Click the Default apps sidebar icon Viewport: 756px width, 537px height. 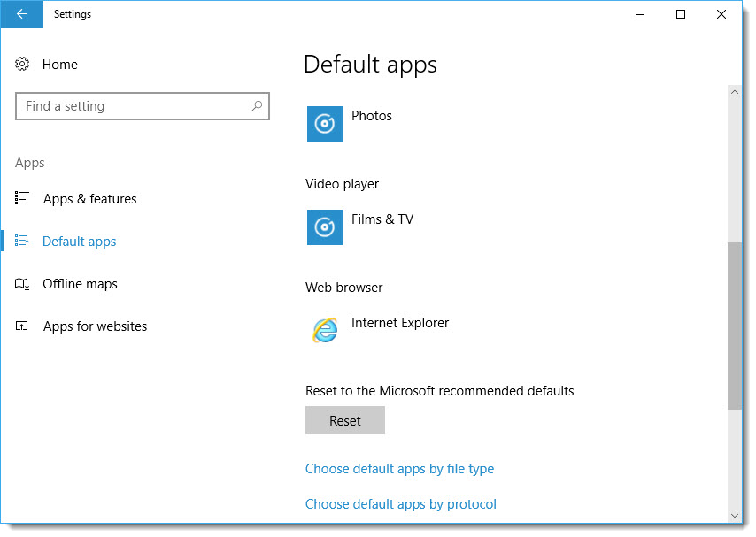[22, 241]
